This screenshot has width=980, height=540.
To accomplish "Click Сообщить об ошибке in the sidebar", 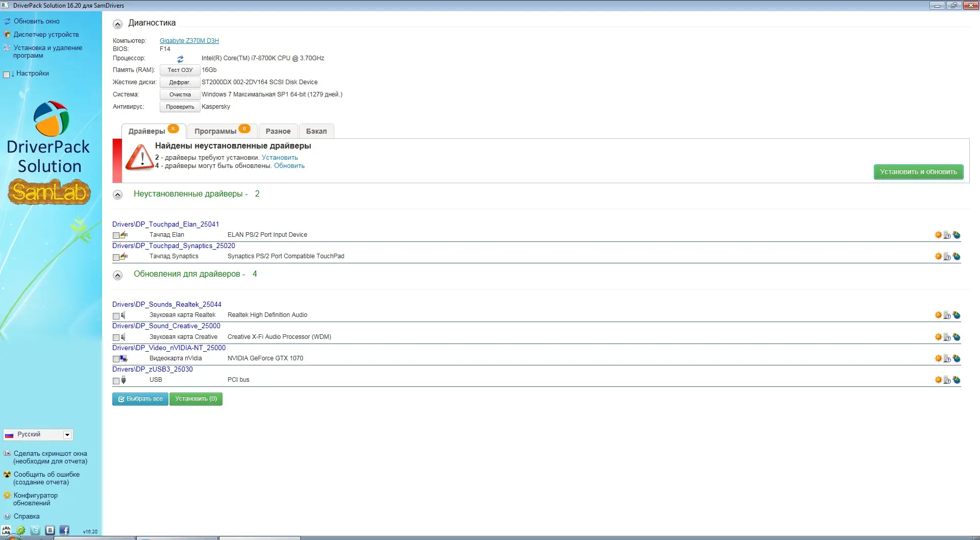I will tap(46, 478).
